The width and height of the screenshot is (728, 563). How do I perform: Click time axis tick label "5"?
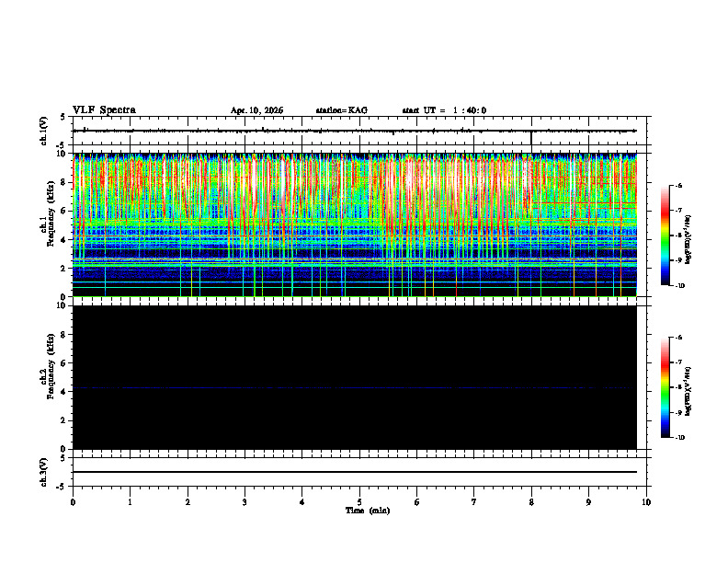click(359, 502)
